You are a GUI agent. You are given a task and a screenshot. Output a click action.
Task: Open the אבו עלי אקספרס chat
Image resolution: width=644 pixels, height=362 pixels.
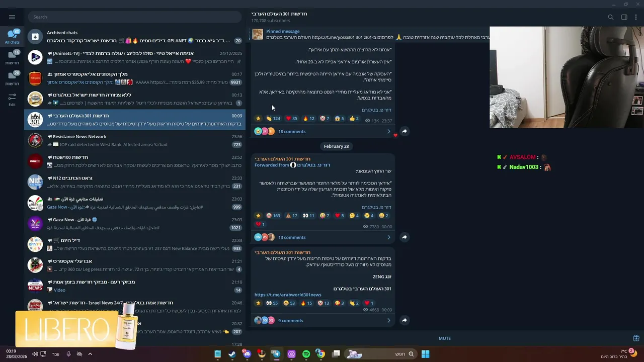[x=135, y=265]
